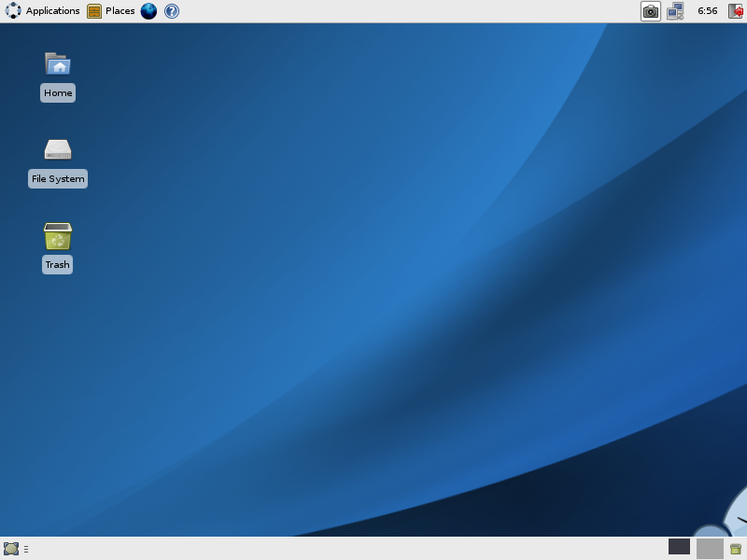Image resolution: width=747 pixels, height=560 pixels.
Task: Select the Home folder desktop icon
Action: 58,63
